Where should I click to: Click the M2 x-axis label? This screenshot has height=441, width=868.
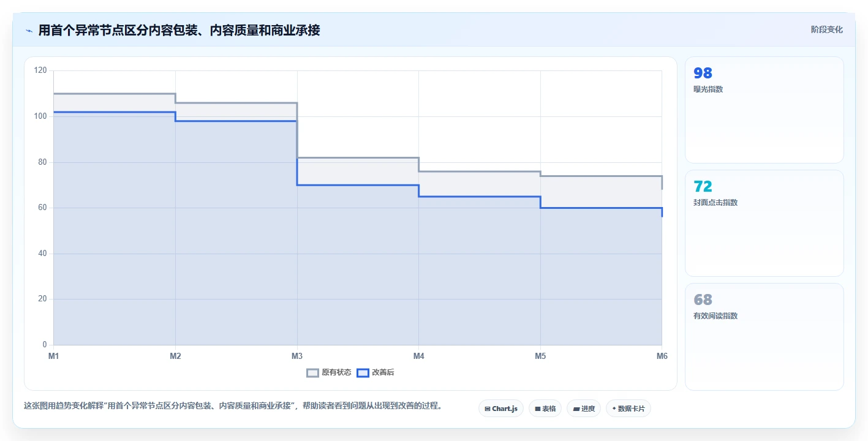coord(175,356)
